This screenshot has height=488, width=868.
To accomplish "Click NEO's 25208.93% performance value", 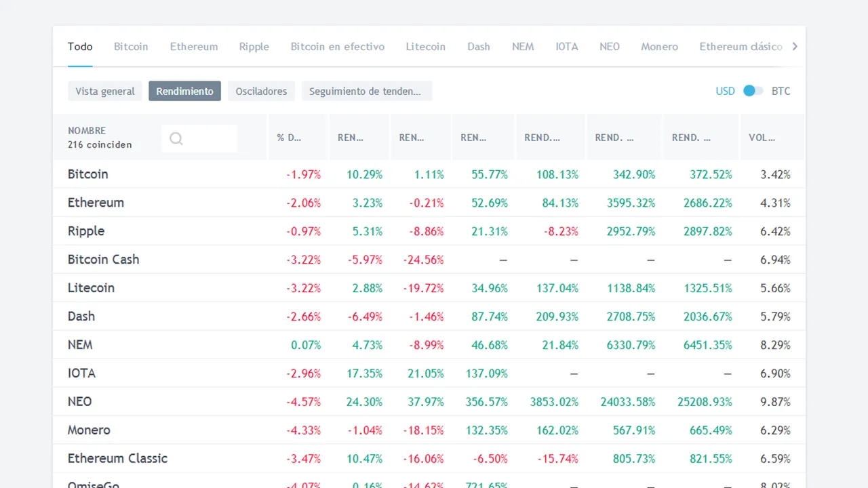I will point(705,403).
